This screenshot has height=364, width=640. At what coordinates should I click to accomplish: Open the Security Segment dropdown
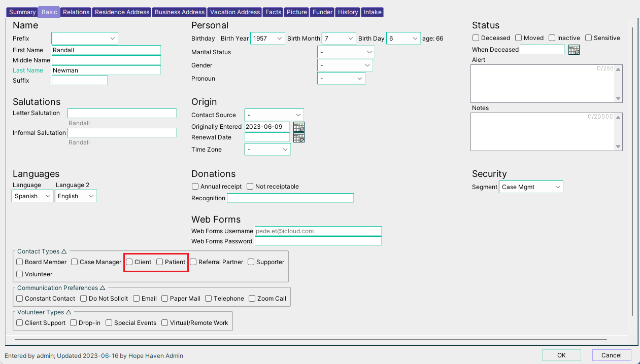click(531, 187)
